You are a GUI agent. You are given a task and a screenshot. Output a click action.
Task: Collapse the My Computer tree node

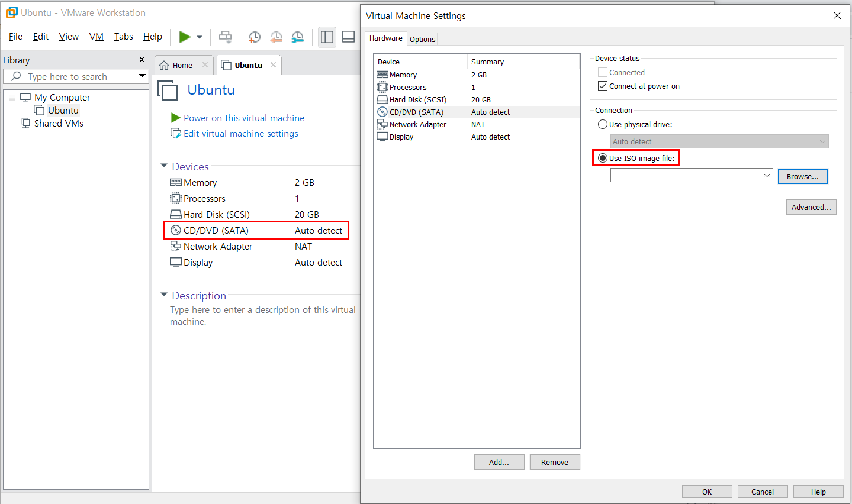[12, 98]
